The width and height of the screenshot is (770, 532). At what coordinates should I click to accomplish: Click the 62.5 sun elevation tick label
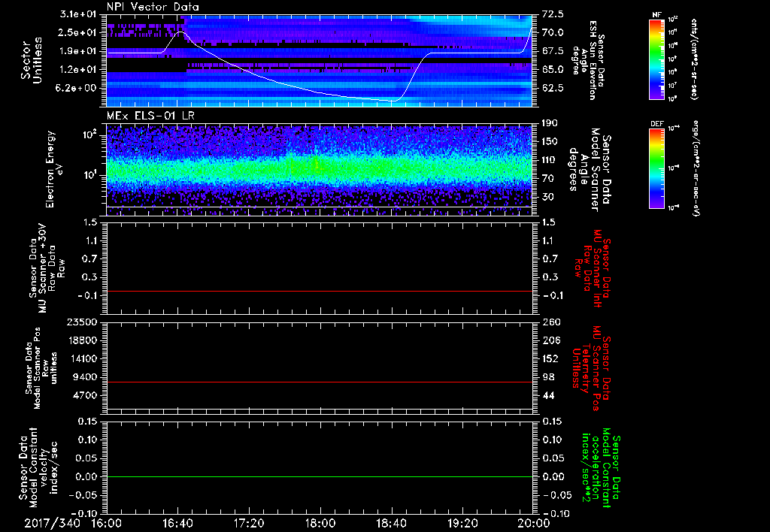[553, 88]
